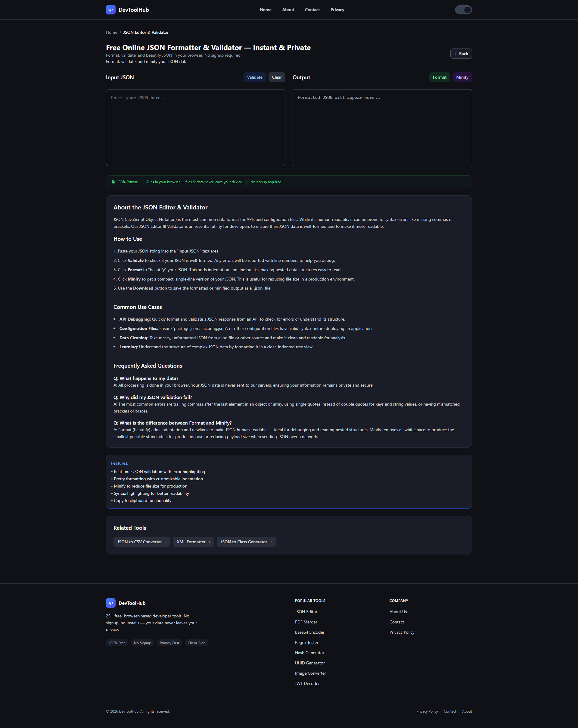Minify the JSON output

(x=462, y=77)
